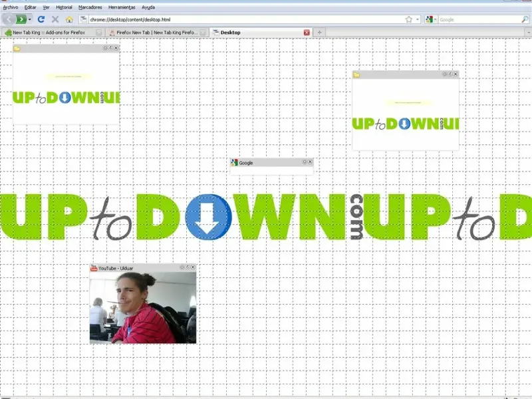The width and height of the screenshot is (532, 399).
Task: Refresh the YouTube Ulduar widget
Action: coord(188,267)
